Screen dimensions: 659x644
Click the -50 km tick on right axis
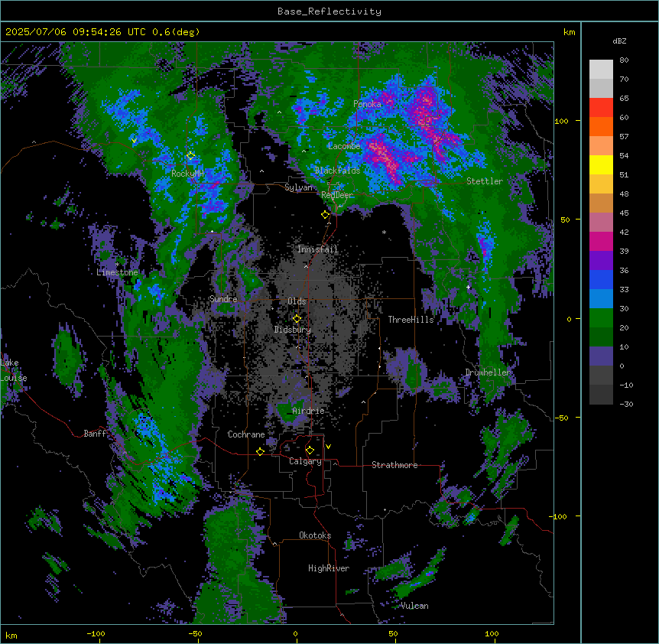click(x=561, y=418)
